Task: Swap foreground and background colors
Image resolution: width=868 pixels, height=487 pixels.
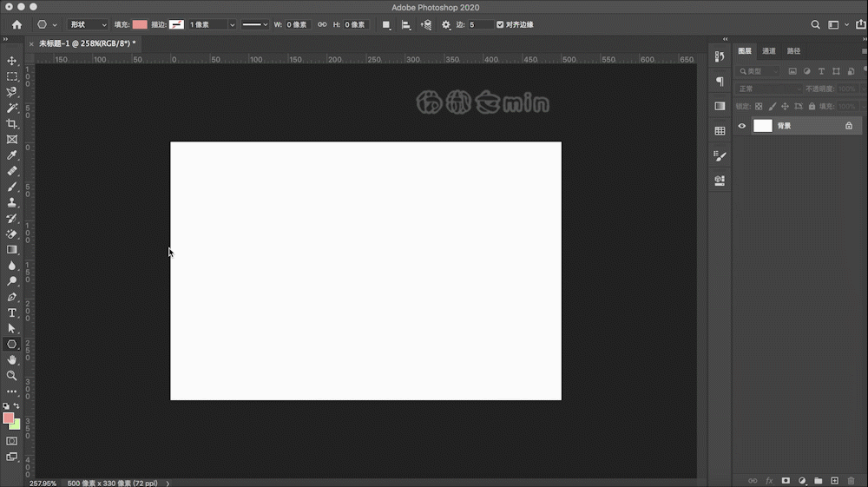Action: click(x=16, y=405)
